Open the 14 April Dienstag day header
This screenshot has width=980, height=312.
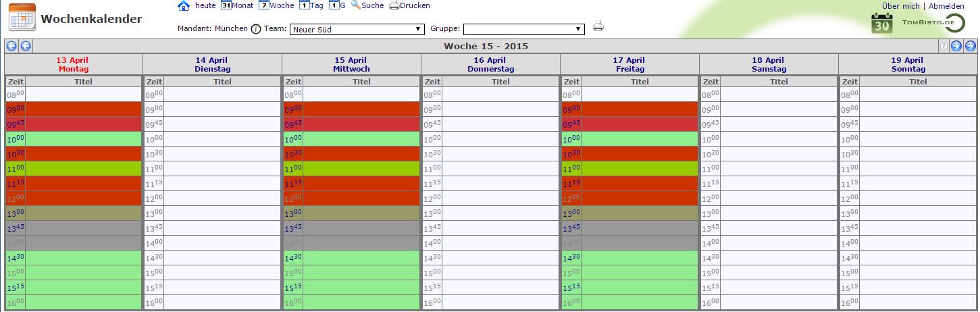(x=212, y=65)
